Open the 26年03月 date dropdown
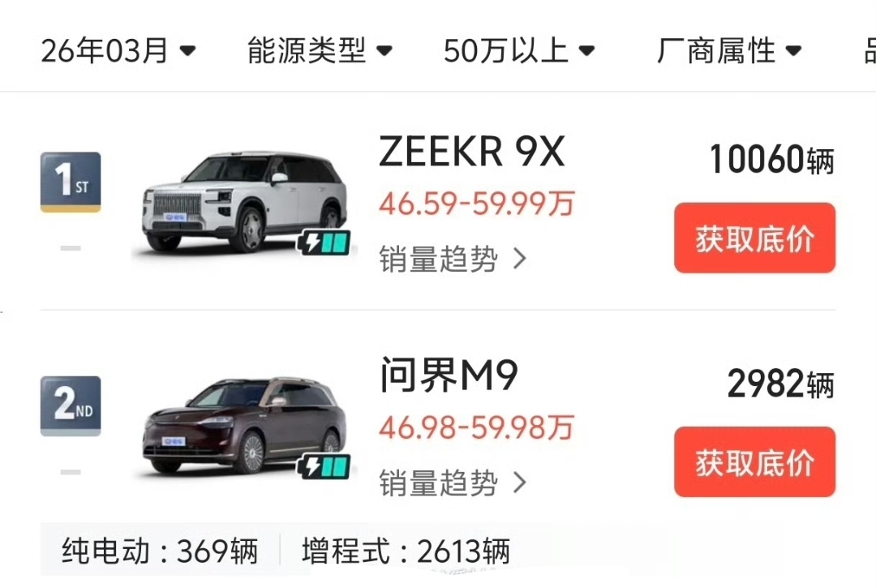Viewport: 876px width, 588px height. (118, 51)
